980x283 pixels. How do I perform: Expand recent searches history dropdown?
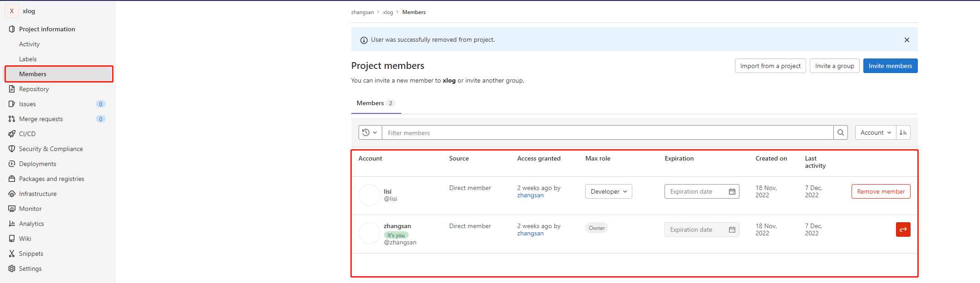(370, 132)
